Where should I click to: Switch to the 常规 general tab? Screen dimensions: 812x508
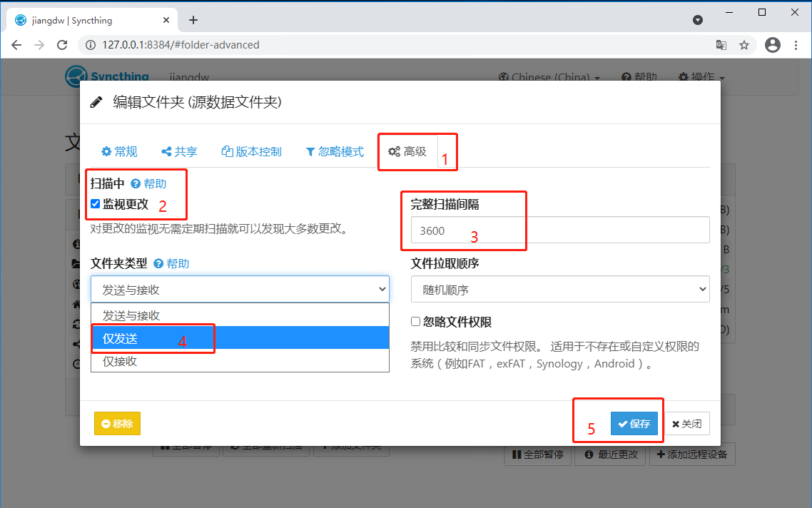tap(118, 151)
